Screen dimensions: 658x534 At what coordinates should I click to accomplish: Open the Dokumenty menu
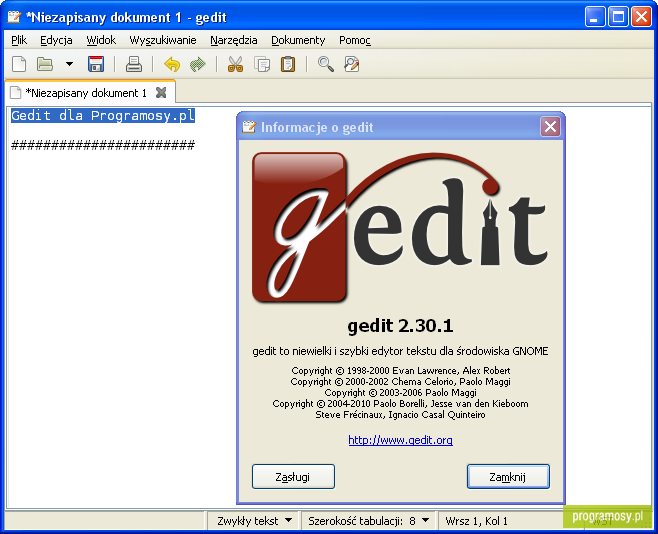298,40
